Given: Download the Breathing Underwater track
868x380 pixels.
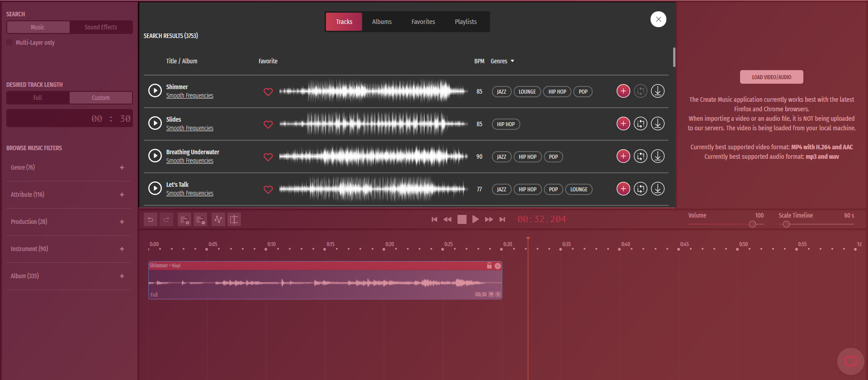Looking at the screenshot, I should pos(658,156).
